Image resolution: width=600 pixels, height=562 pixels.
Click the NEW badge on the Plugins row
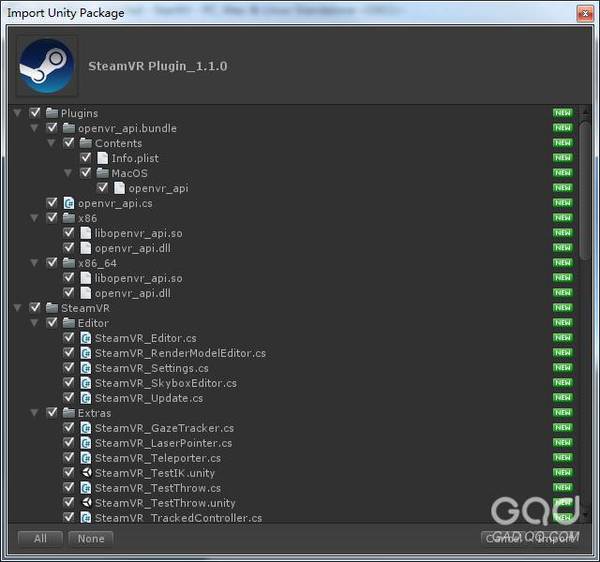coord(562,113)
